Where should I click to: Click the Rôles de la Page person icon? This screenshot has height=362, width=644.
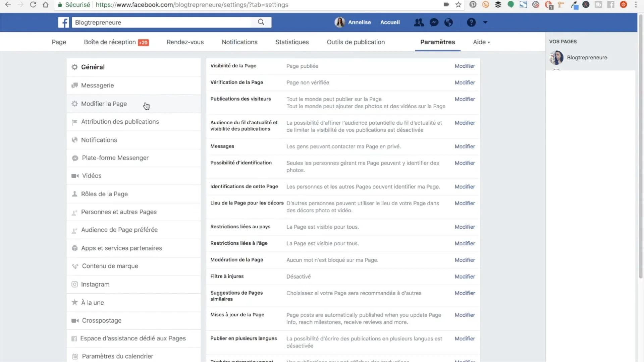pyautogui.click(x=74, y=194)
